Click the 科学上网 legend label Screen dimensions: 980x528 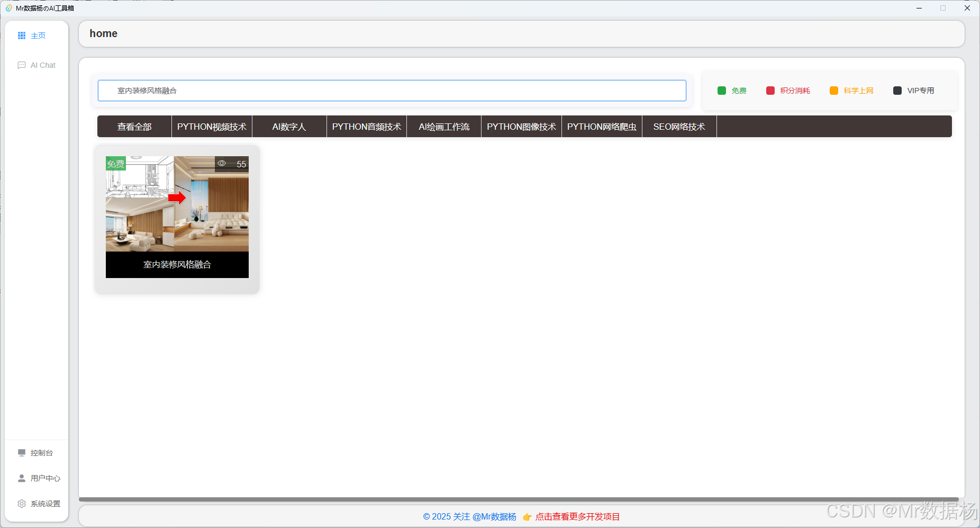point(858,91)
